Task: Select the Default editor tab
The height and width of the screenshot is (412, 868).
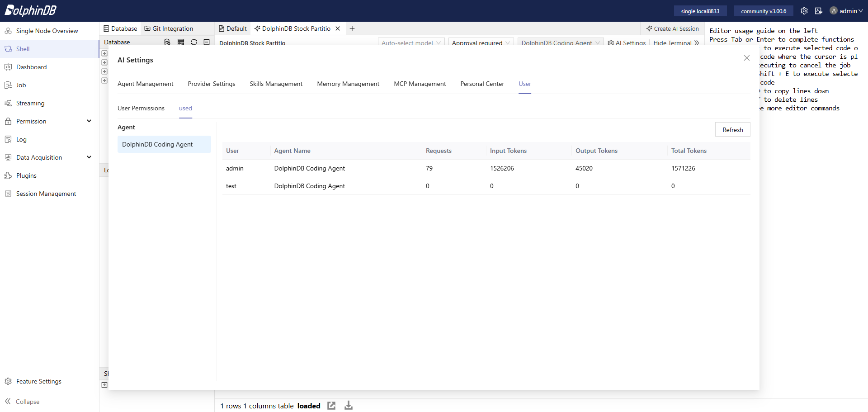Action: [x=233, y=28]
